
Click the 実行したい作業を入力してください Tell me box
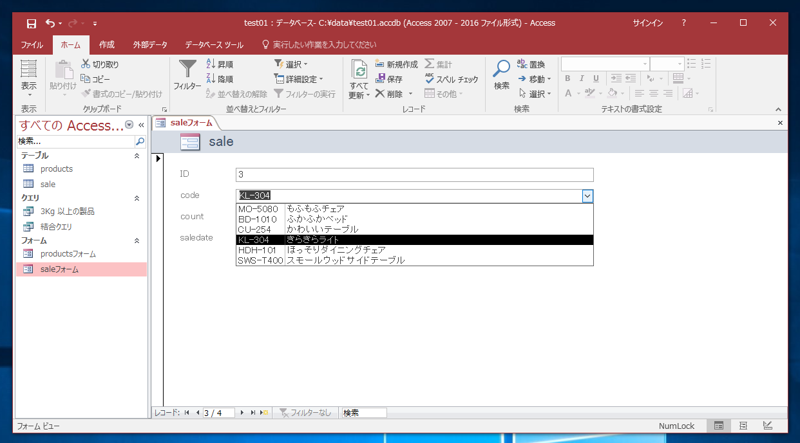pyautogui.click(x=319, y=45)
